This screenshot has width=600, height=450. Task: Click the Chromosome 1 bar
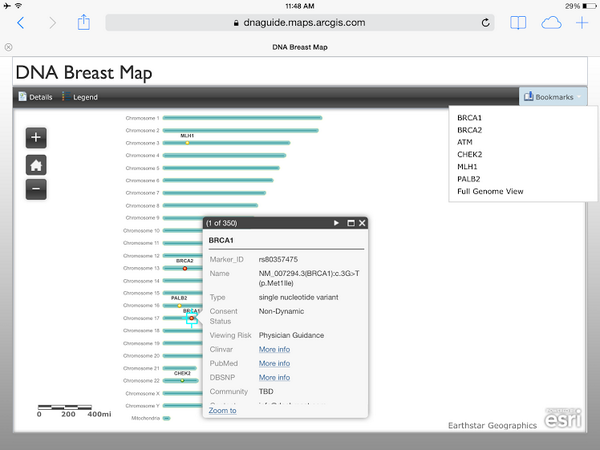tap(243, 118)
